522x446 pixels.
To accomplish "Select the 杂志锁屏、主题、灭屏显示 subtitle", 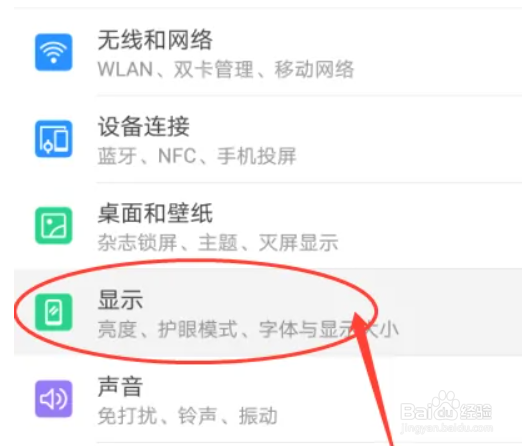I will coord(218,243).
